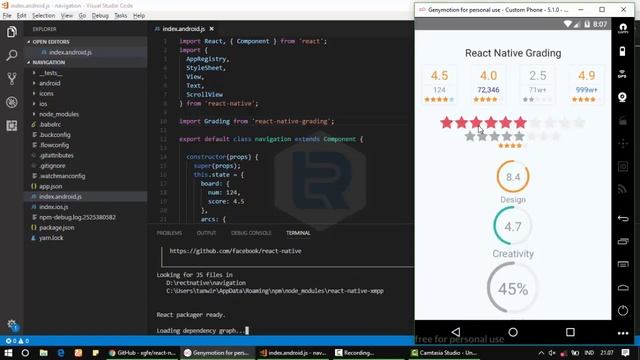
Task: Switch to GitHub browser window on taskbar
Action: (141, 353)
